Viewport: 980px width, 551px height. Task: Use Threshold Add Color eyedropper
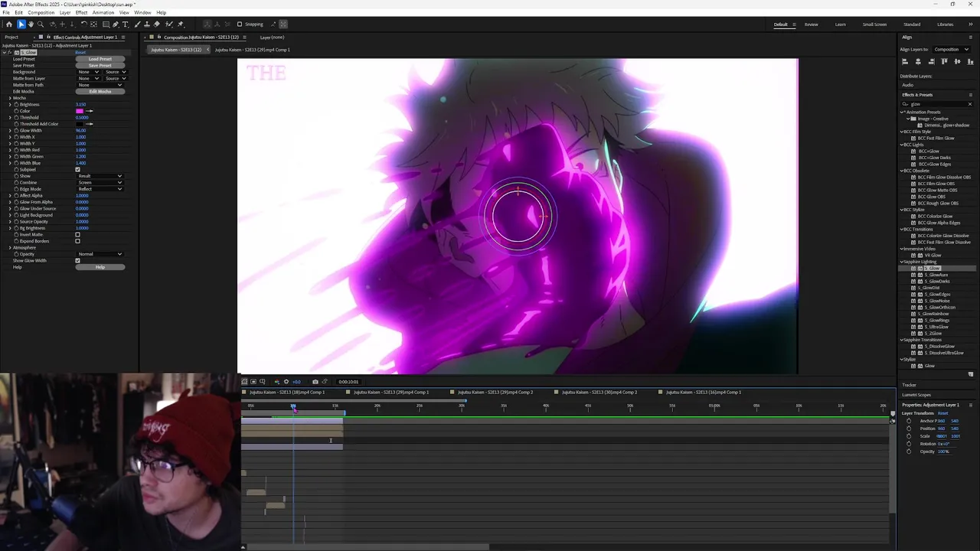[x=90, y=124]
